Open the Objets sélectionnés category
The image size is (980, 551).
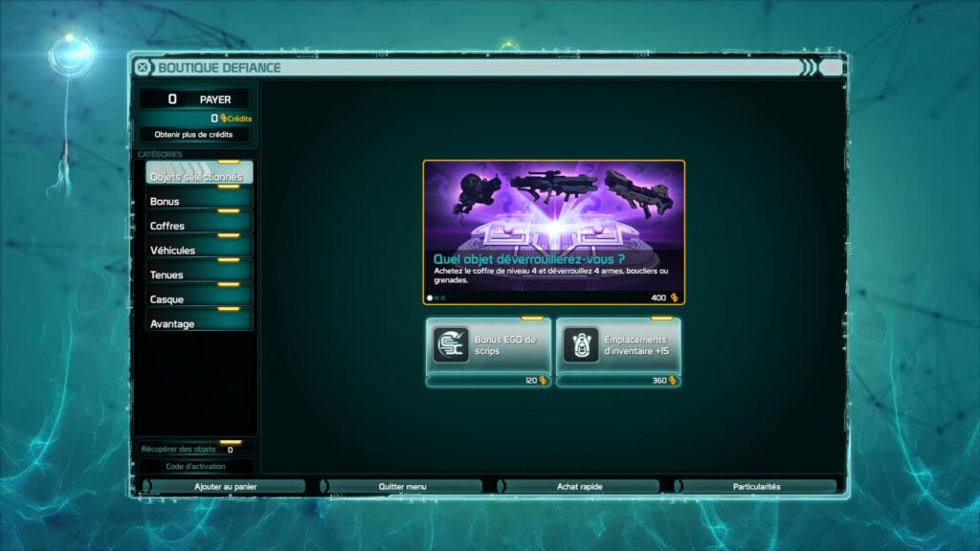coord(199,173)
